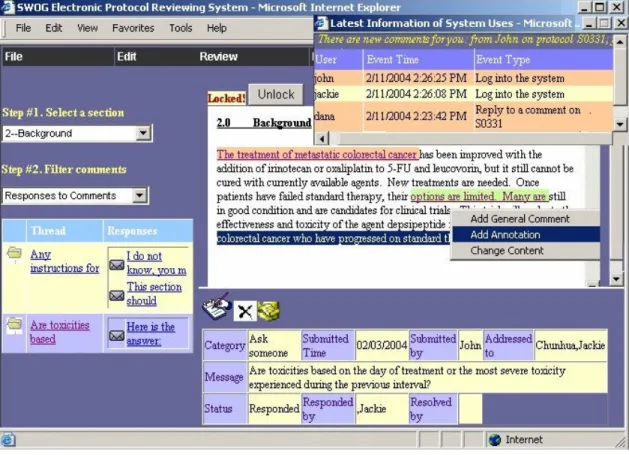Screen dimensions: 629x455
Task: Click 'options are limited. Many are' highlighted annotation
Action: pyautogui.click(x=479, y=196)
